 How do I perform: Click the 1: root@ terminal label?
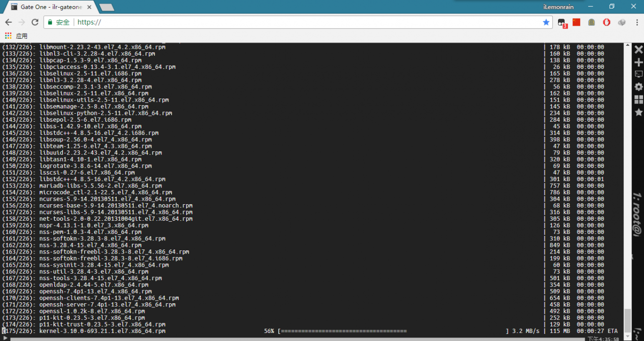637,211
